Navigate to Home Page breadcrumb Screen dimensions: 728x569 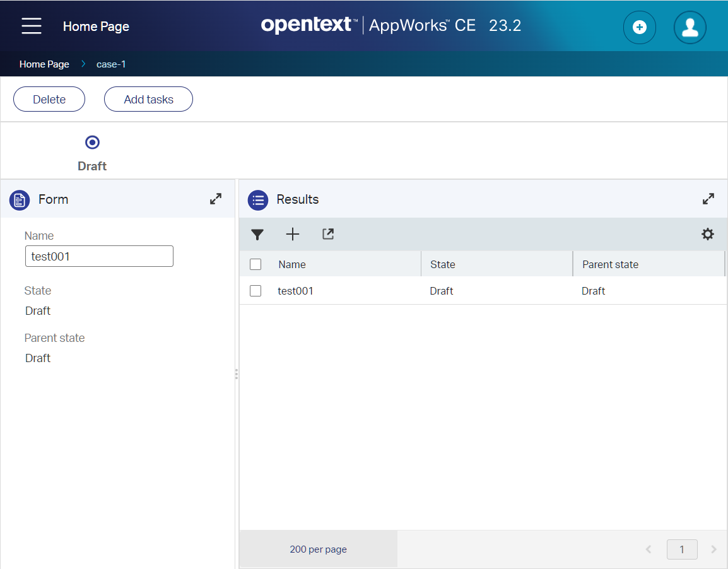44,64
